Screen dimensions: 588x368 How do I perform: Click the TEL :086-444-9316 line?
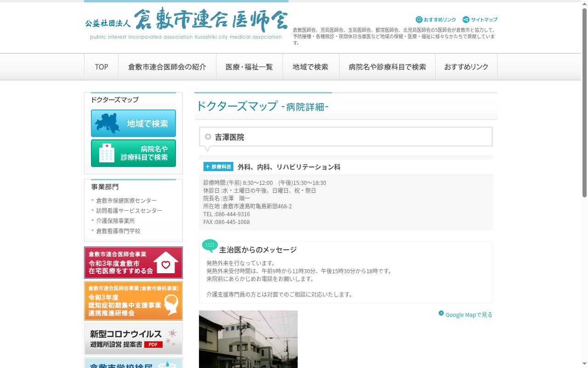point(227,214)
